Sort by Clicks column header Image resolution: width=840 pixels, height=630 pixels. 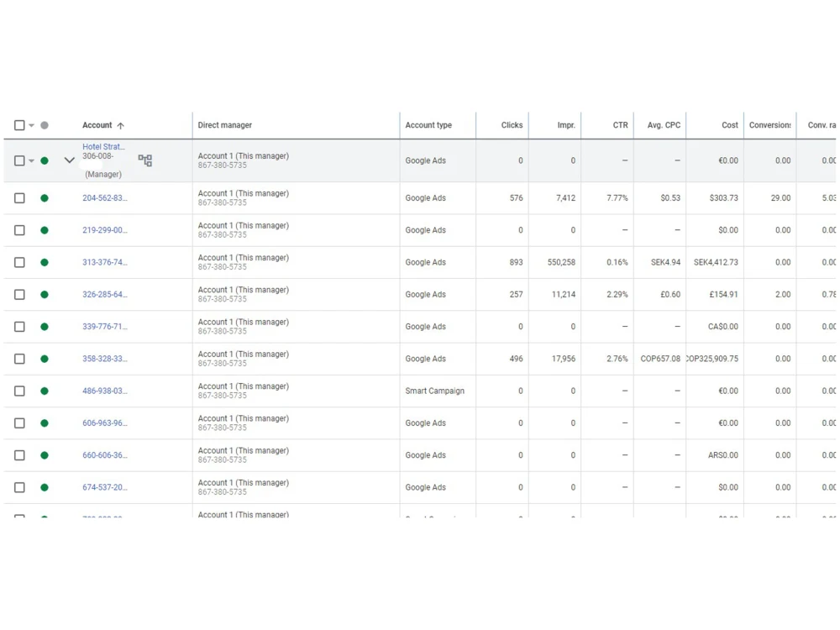point(512,125)
